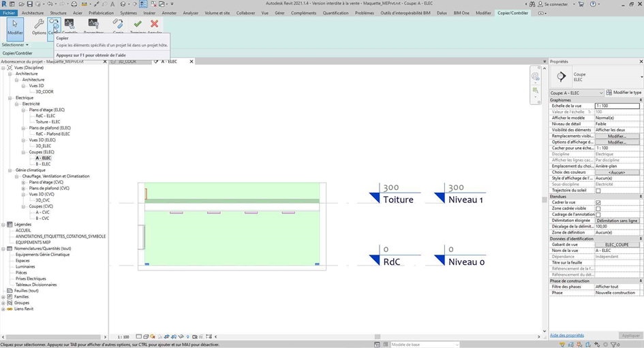Image resolution: width=644 pixels, height=348 pixels.
Task: Check the Trajectoire du soleil checkbox
Action: point(598,191)
